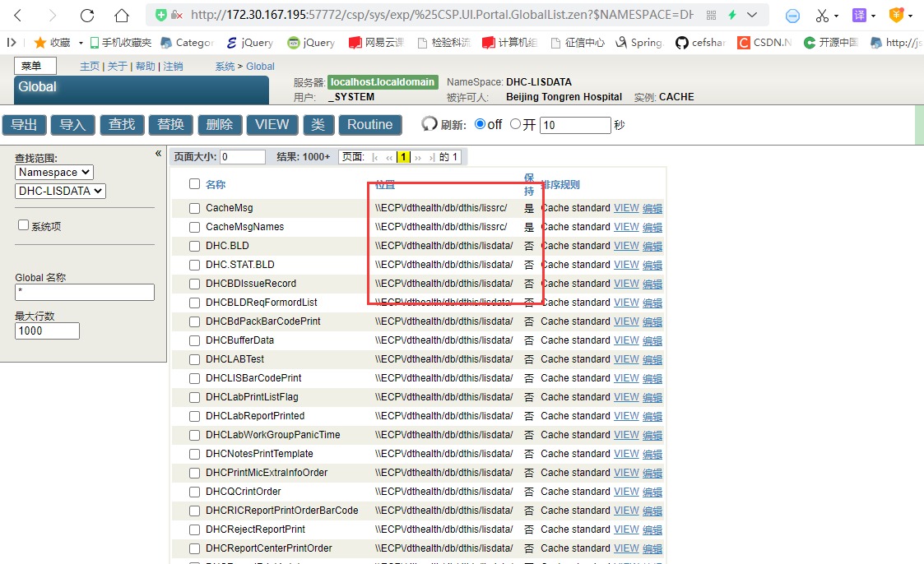This screenshot has width=924, height=564.
Task: Click the browser forward arrow
Action: pyautogui.click(x=53, y=16)
